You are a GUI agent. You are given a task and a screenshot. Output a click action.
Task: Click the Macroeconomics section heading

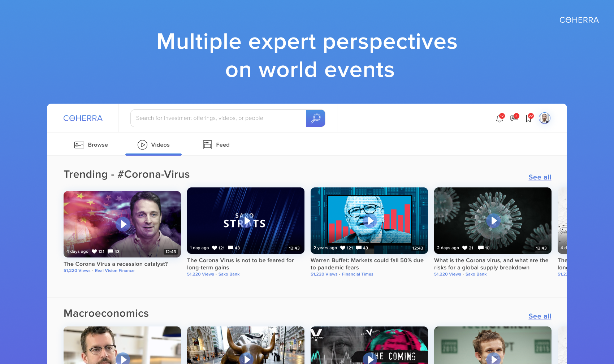pyautogui.click(x=106, y=313)
